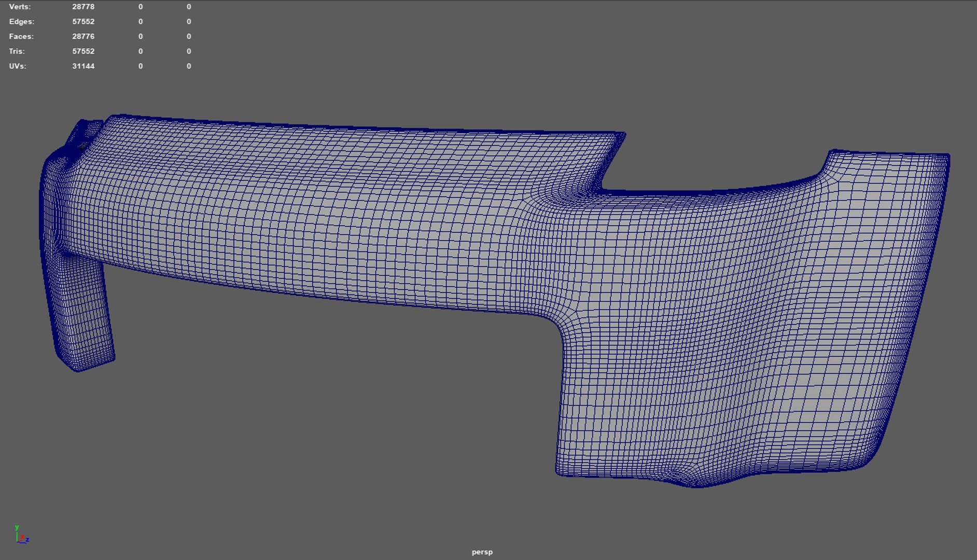
Task: Select the "Faces:" heads-up display label
Action: point(21,36)
